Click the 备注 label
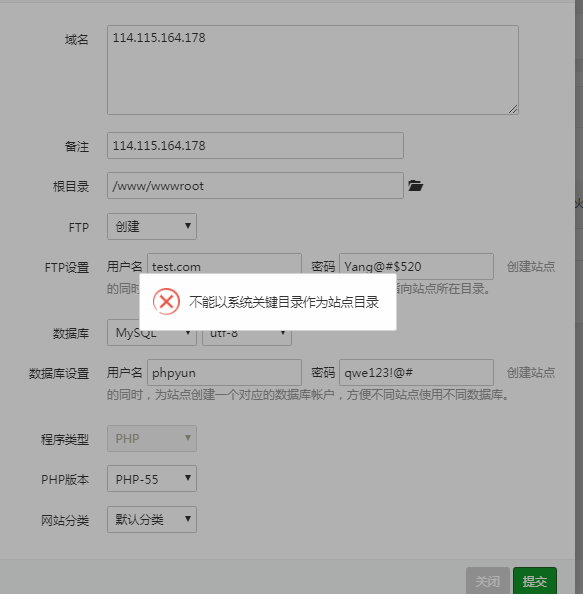 [x=77, y=146]
